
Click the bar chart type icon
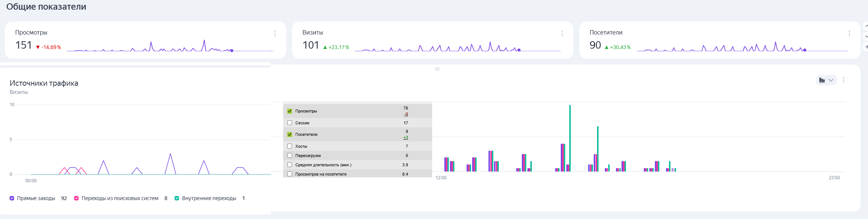(822, 80)
